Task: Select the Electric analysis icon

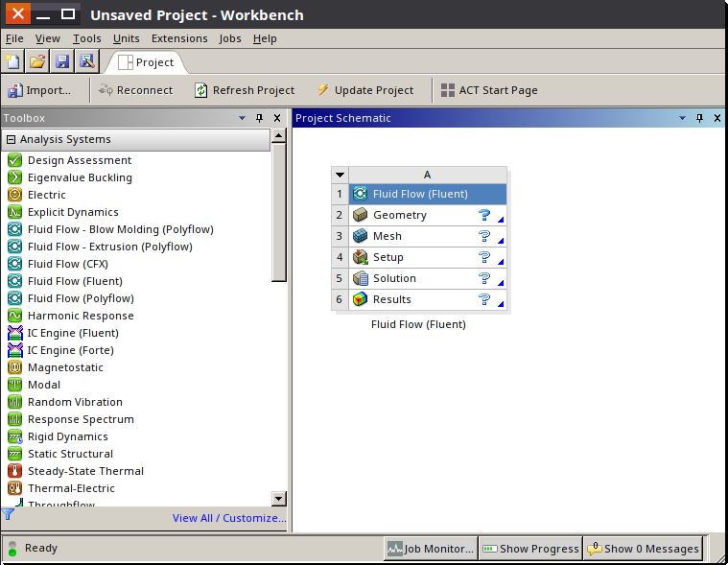Action: click(x=14, y=195)
